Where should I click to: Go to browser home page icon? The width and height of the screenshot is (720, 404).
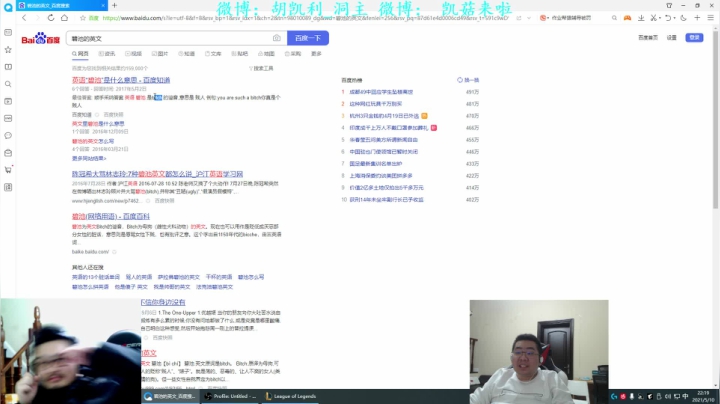(64, 18)
